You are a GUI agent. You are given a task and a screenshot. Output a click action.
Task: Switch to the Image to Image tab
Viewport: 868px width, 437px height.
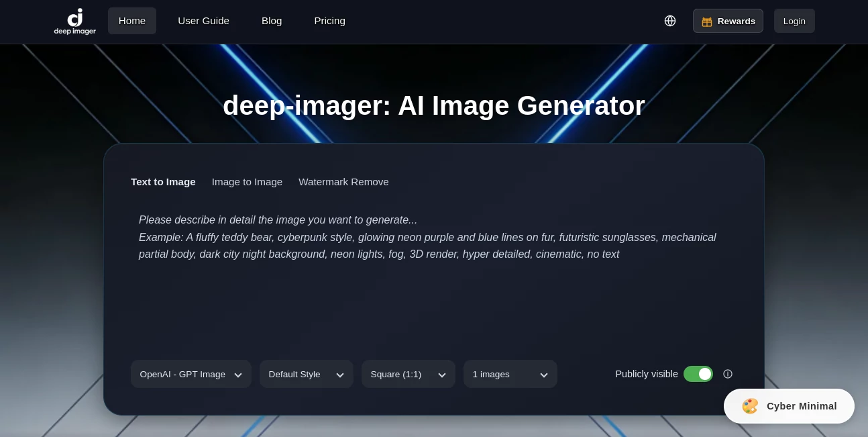coord(247,182)
